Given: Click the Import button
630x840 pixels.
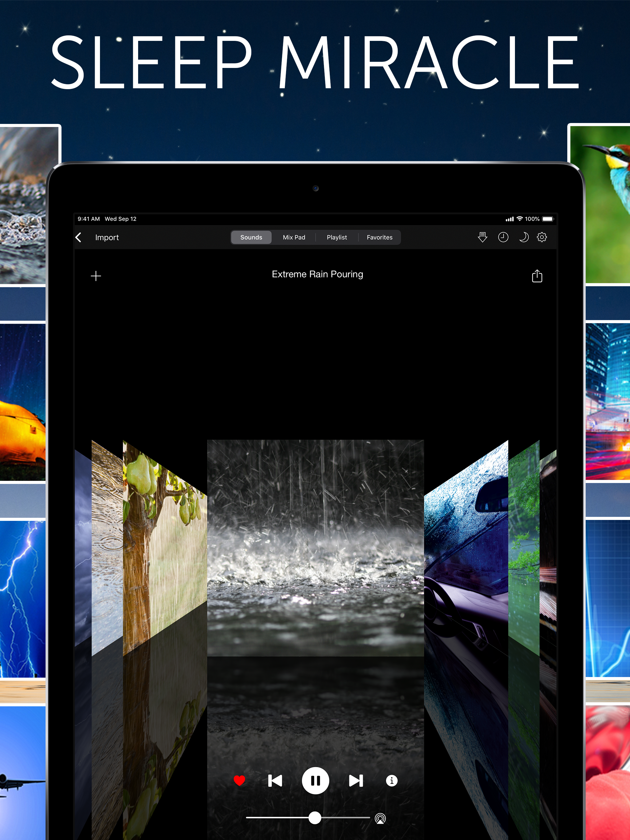Looking at the screenshot, I should (x=107, y=237).
